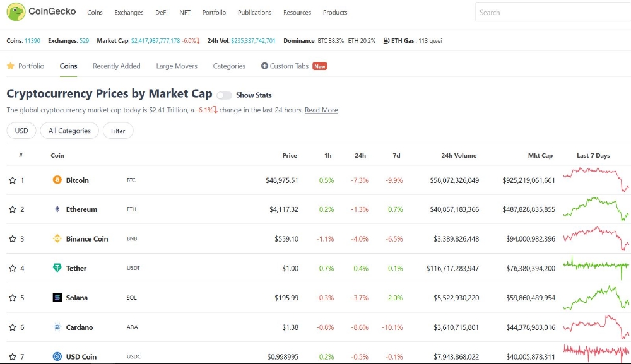Open the Custom Tabs option

click(290, 66)
